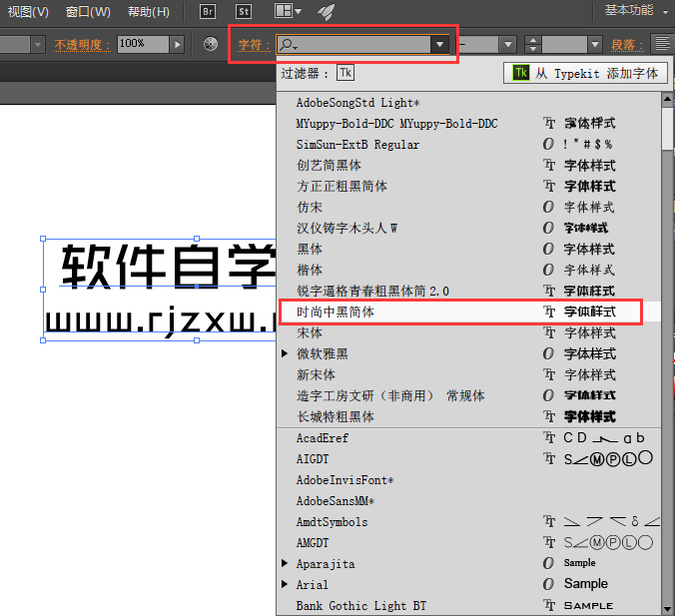Image resolution: width=675 pixels, height=616 pixels.
Task: Click the font list scroll up arrow
Action: (x=668, y=99)
